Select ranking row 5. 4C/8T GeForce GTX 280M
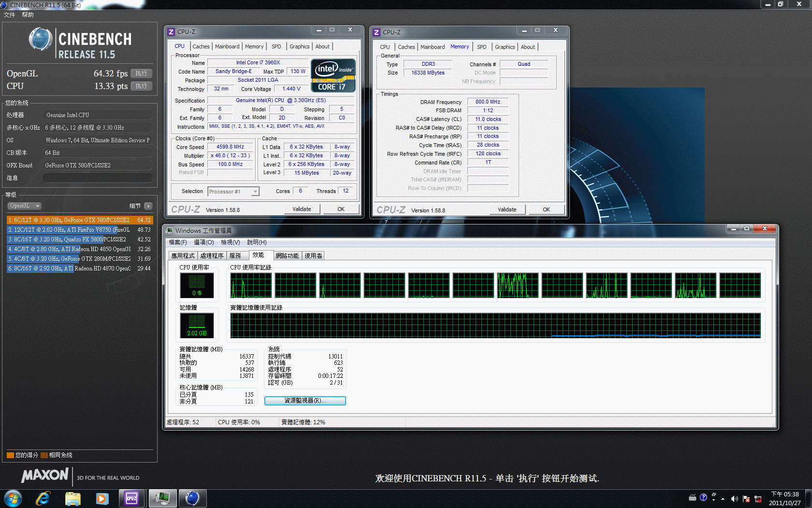 [79, 259]
